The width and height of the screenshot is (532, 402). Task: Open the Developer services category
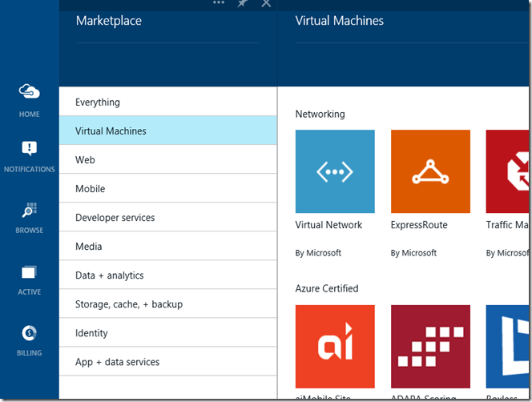pos(115,218)
